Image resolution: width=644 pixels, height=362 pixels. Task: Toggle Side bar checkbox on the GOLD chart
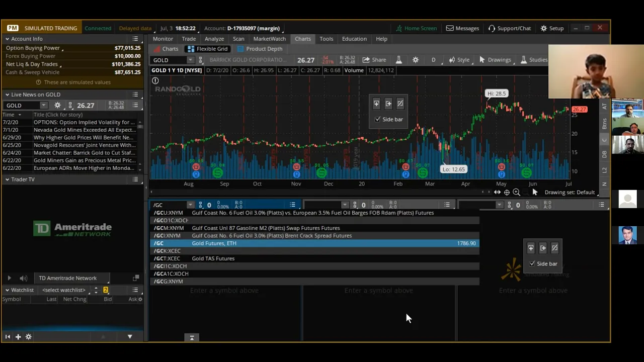pos(378,119)
